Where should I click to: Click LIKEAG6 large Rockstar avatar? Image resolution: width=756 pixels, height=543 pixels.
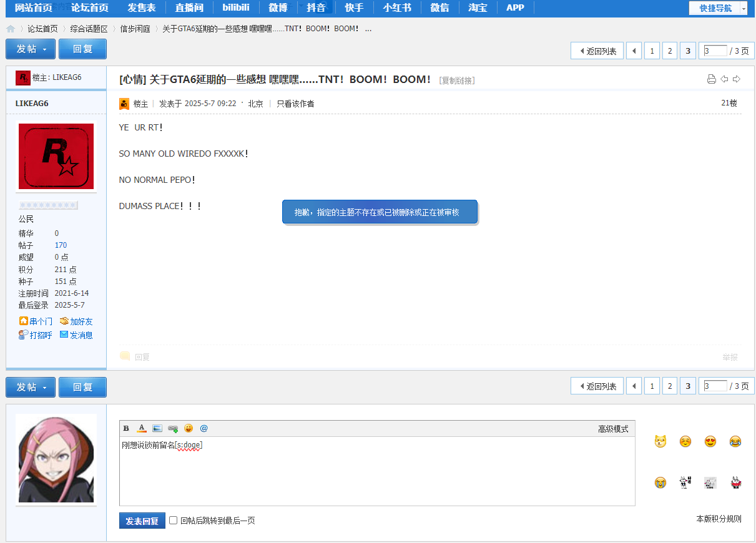[x=56, y=156]
